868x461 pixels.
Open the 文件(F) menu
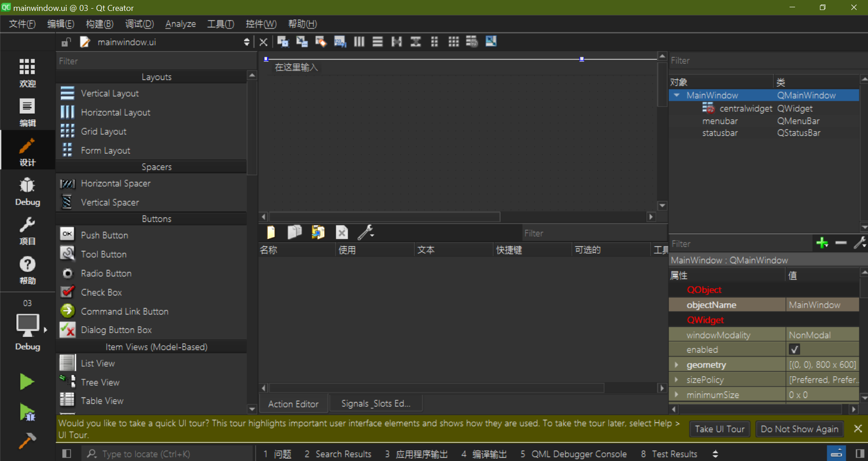[x=22, y=24]
